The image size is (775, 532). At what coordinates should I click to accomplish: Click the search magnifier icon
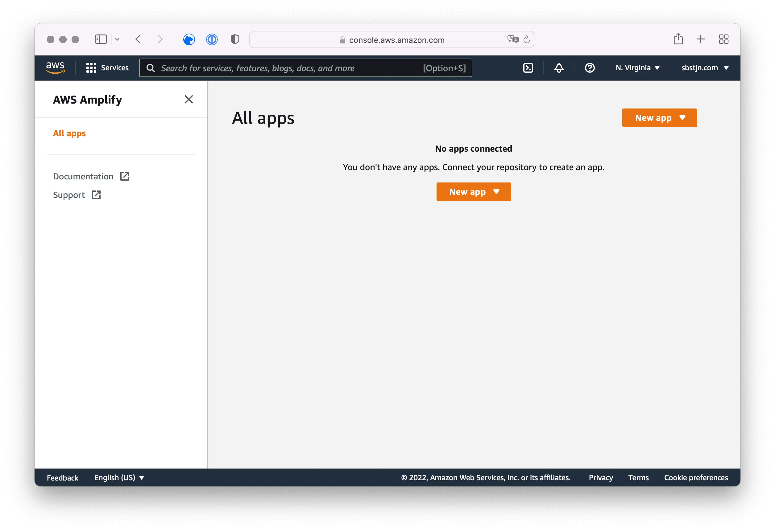[151, 68]
